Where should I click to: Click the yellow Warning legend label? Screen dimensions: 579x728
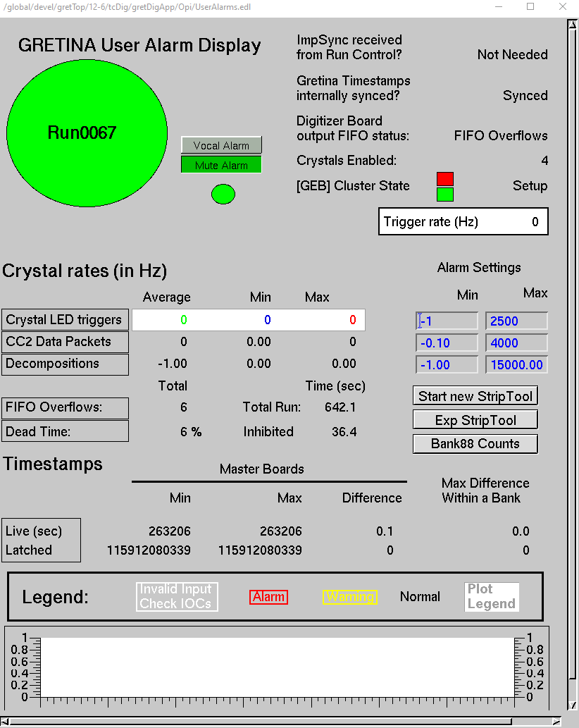pos(350,597)
